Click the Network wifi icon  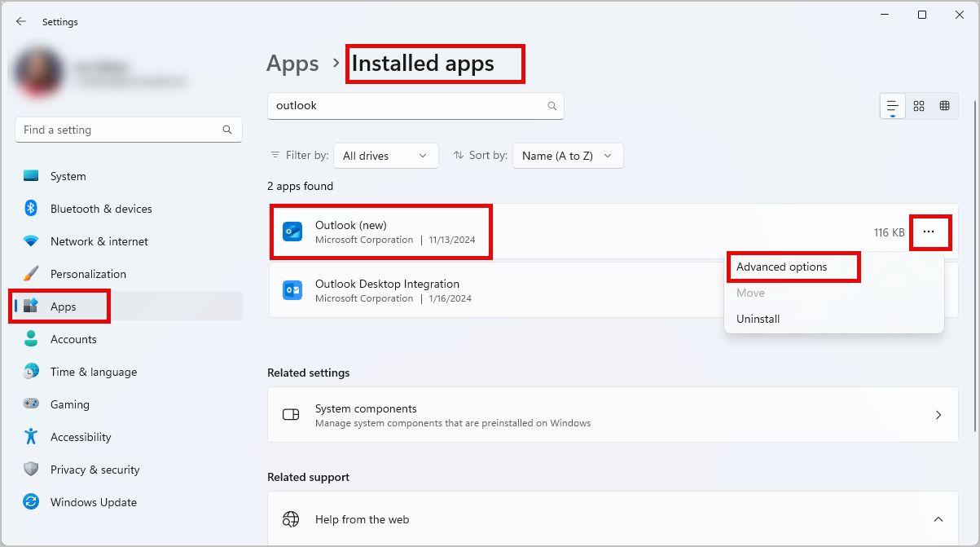click(x=31, y=241)
